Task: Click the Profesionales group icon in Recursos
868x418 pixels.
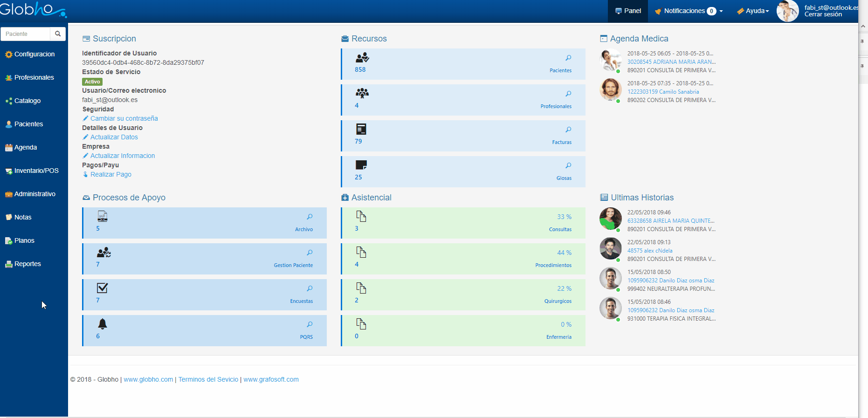Action: coord(362,93)
